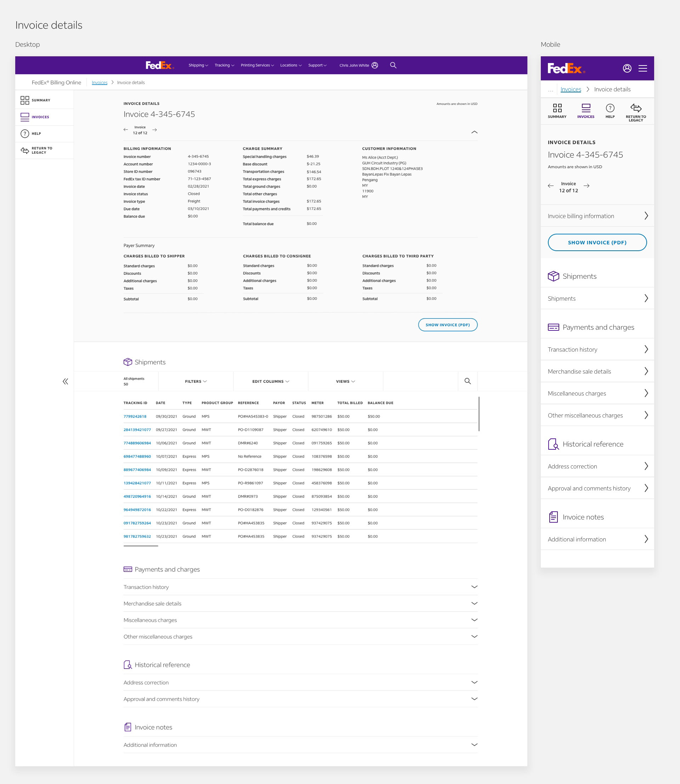Click the desktop Show Invoice (PDF) button
The width and height of the screenshot is (680, 784).
[x=447, y=325]
